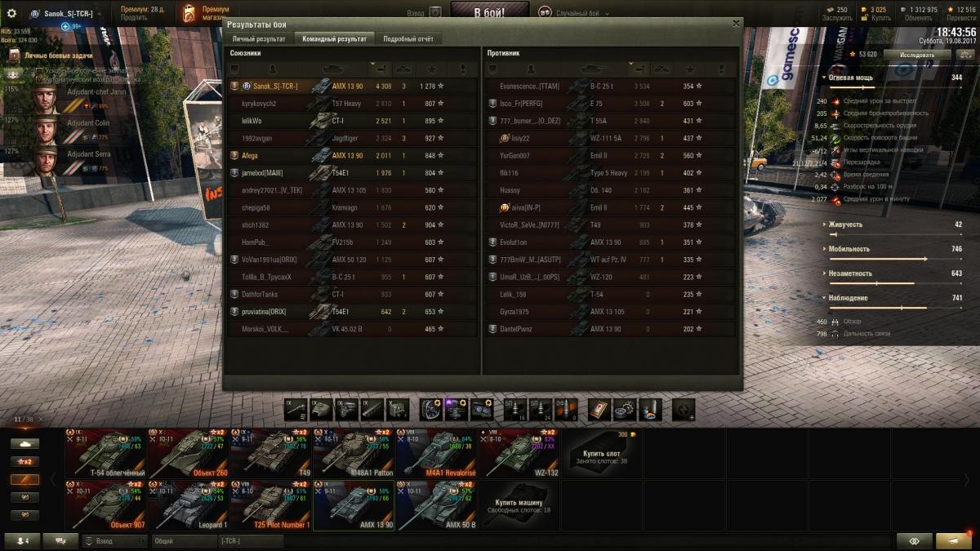
Task: Toggle the vehicle type carousel filter
Action: tap(24, 443)
